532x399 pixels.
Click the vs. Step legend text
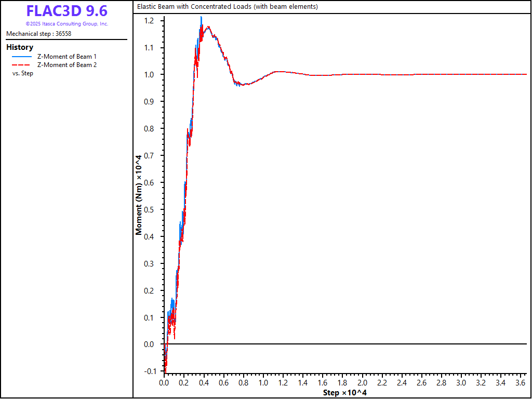tap(22, 73)
